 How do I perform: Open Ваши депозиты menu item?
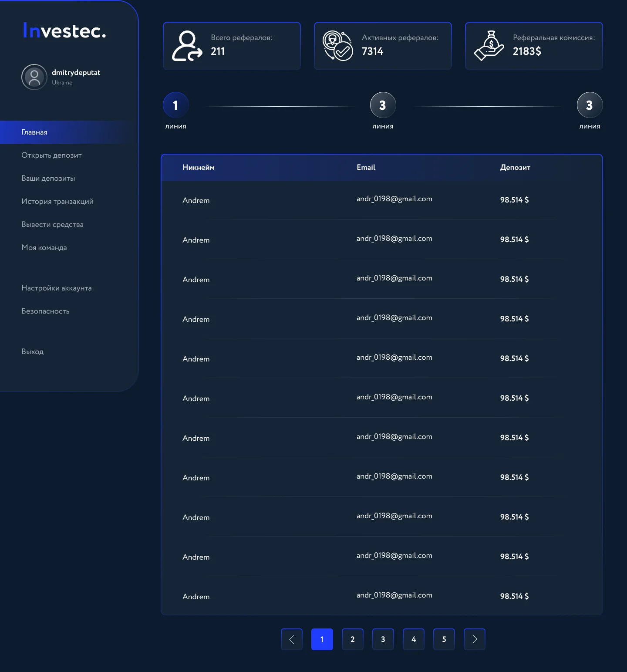(48, 178)
